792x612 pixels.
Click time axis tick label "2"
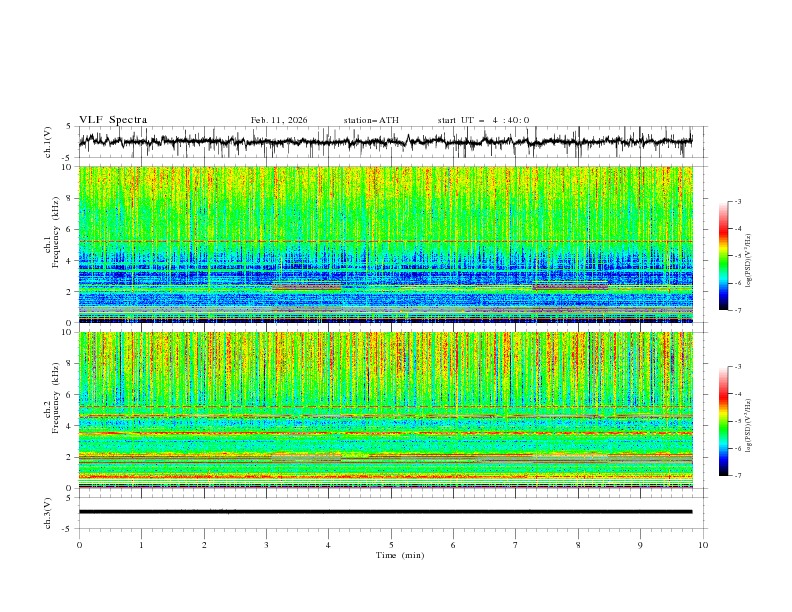[204, 545]
